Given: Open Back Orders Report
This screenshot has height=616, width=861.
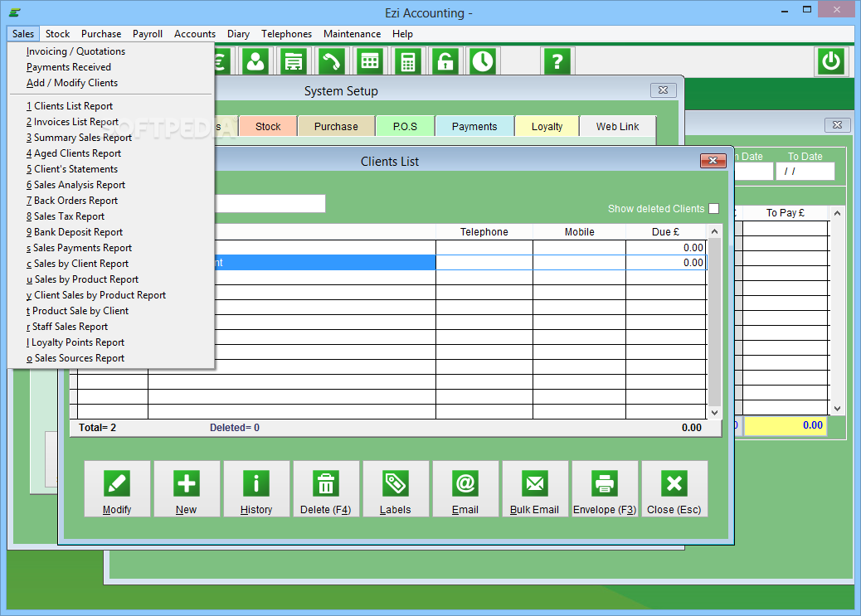Looking at the screenshot, I should (x=111, y=201).
